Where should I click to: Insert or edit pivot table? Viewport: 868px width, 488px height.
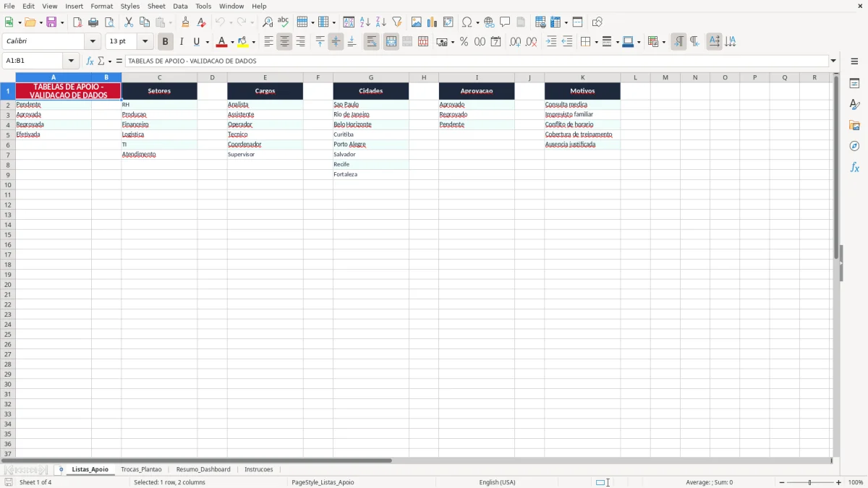[448, 22]
